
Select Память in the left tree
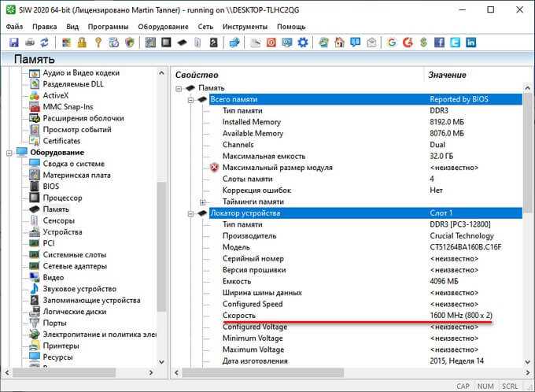coord(56,209)
